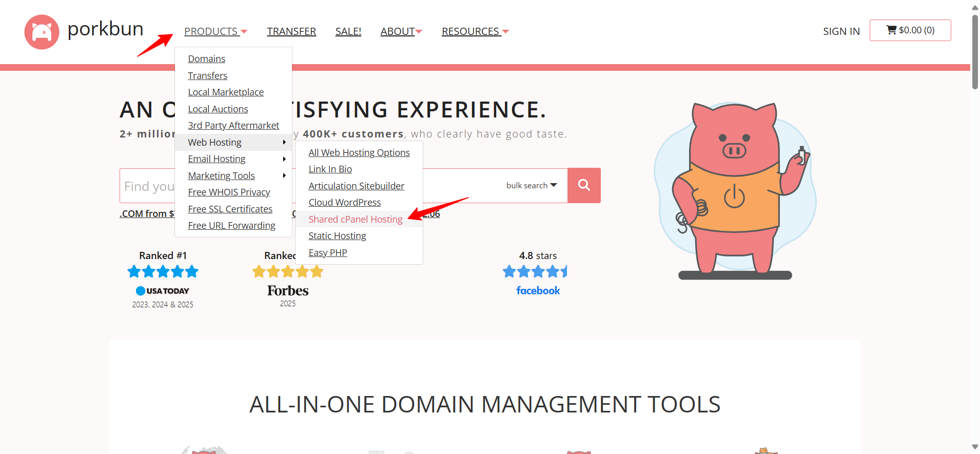Image resolution: width=980 pixels, height=454 pixels.
Task: Open the ABOUT dropdown menu
Action: coord(401,31)
